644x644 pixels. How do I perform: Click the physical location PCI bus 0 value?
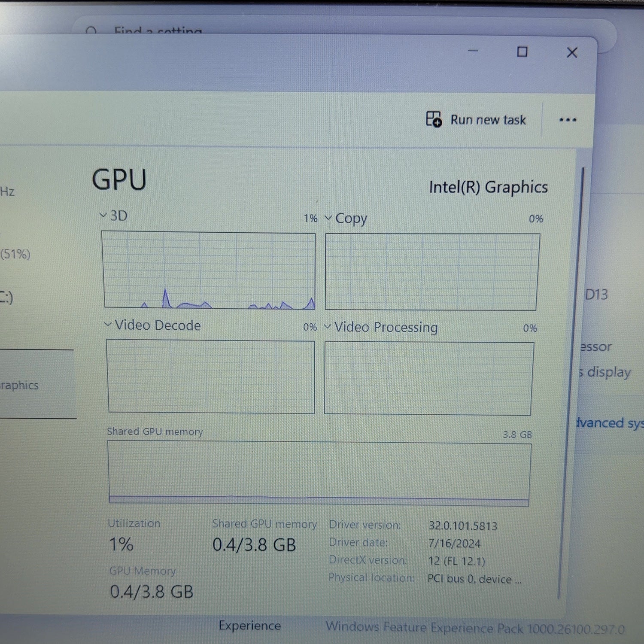pos(474,579)
